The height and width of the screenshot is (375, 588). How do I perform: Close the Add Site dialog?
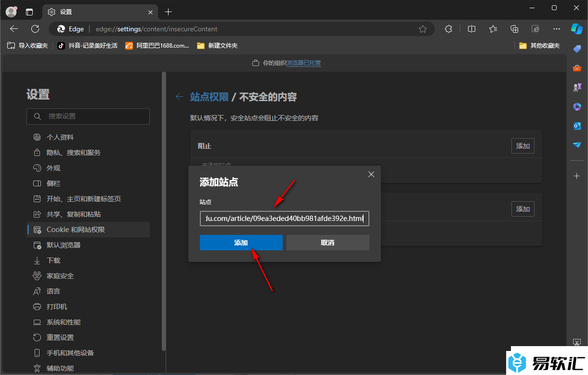click(371, 174)
